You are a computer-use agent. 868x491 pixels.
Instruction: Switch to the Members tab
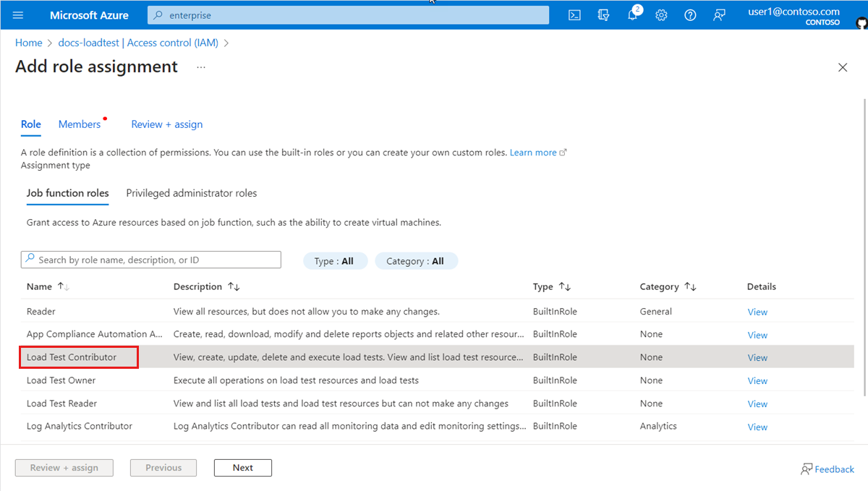[x=80, y=124]
